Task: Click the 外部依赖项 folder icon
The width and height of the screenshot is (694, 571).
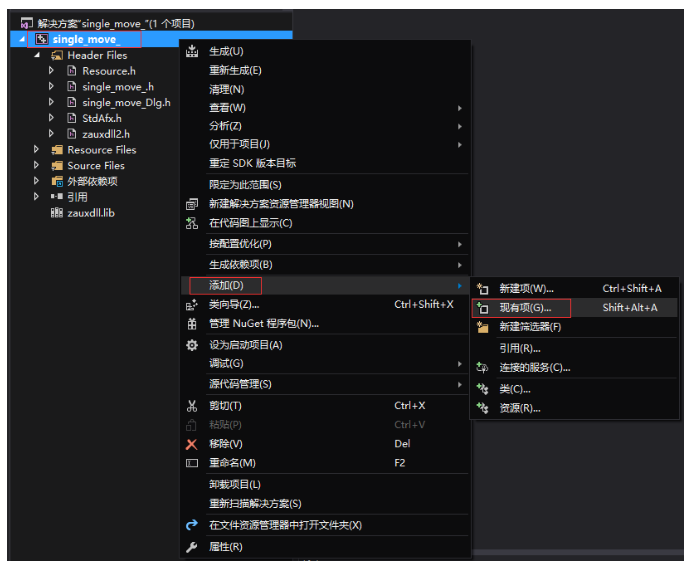Action: pyautogui.click(x=57, y=181)
